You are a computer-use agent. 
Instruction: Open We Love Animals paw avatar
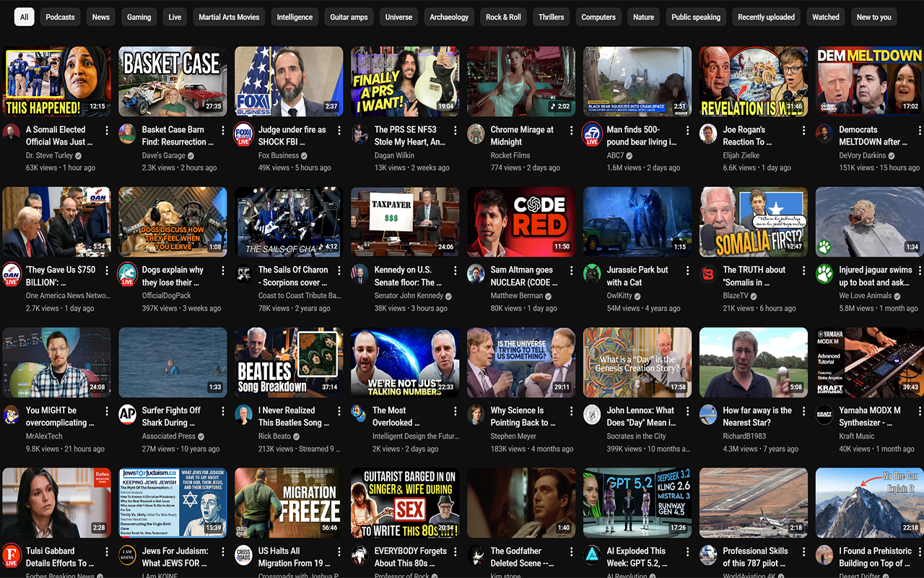point(824,274)
